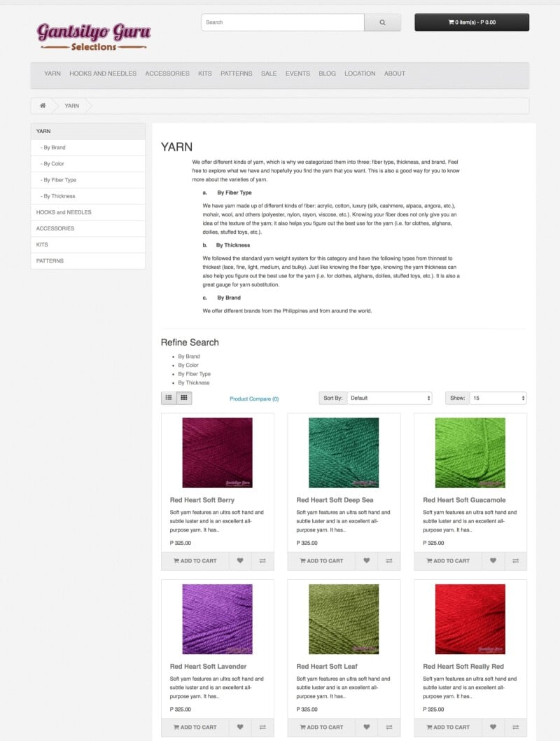Open PATTERNS in the top navigation
Viewport: 560px width, 741px height.
(x=236, y=74)
